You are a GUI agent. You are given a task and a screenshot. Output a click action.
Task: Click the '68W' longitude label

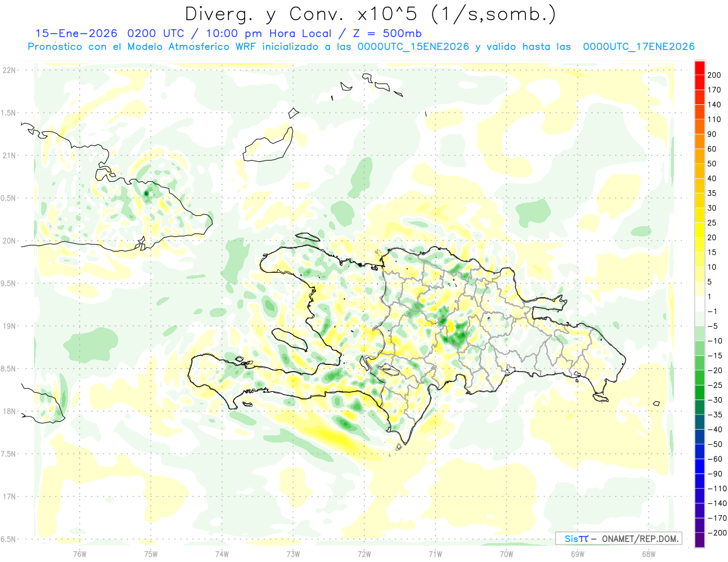coord(649,554)
